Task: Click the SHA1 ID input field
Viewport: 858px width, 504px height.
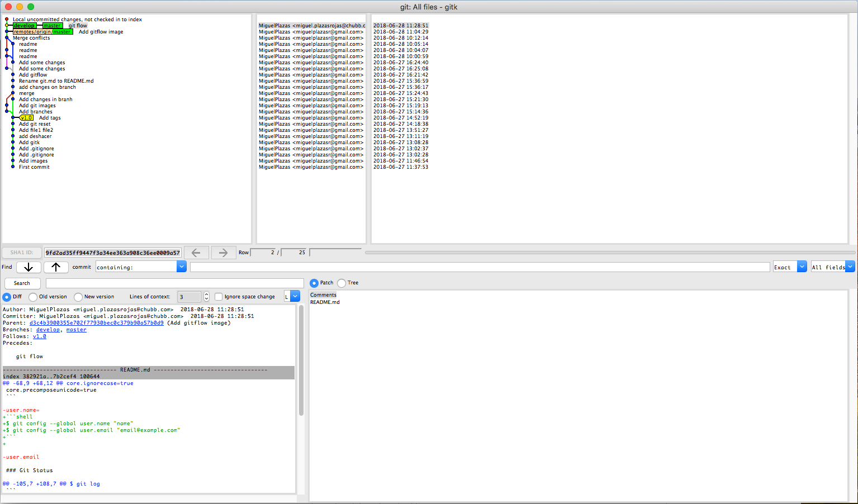Action: tap(113, 253)
